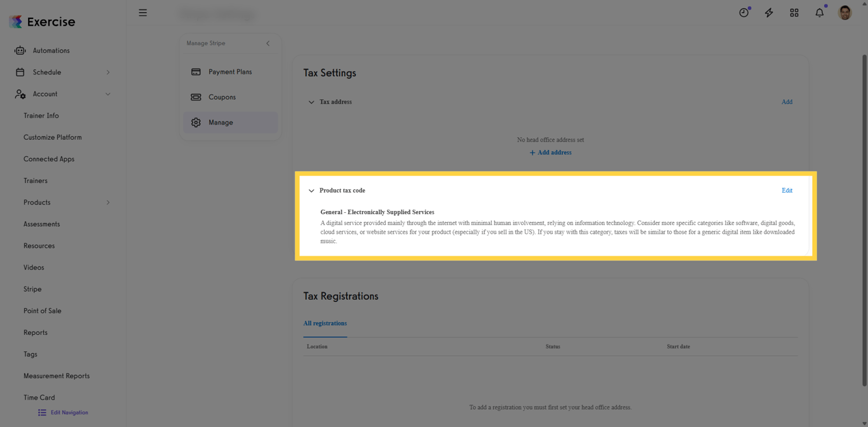The width and height of the screenshot is (868, 427).
Task: Open the apps grid icon
Action: tap(794, 11)
